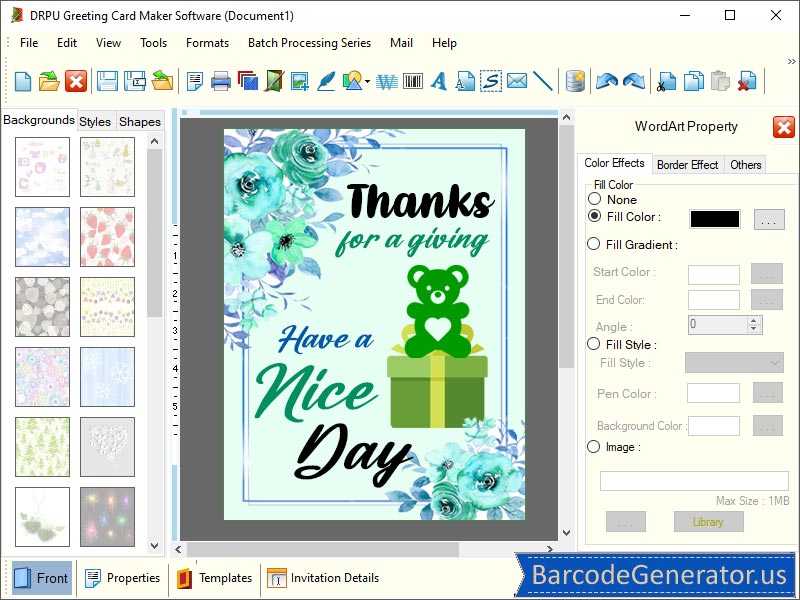Select the Fill Style radio button
This screenshot has width=800, height=600.
tap(593, 344)
